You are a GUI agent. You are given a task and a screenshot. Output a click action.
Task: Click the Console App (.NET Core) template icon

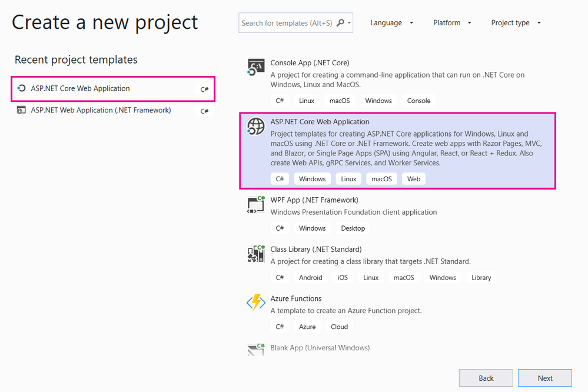255,67
